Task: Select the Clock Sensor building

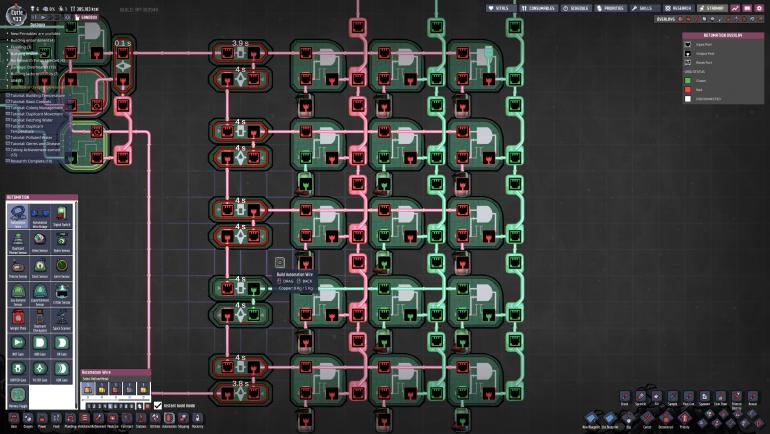Action: 40,268
